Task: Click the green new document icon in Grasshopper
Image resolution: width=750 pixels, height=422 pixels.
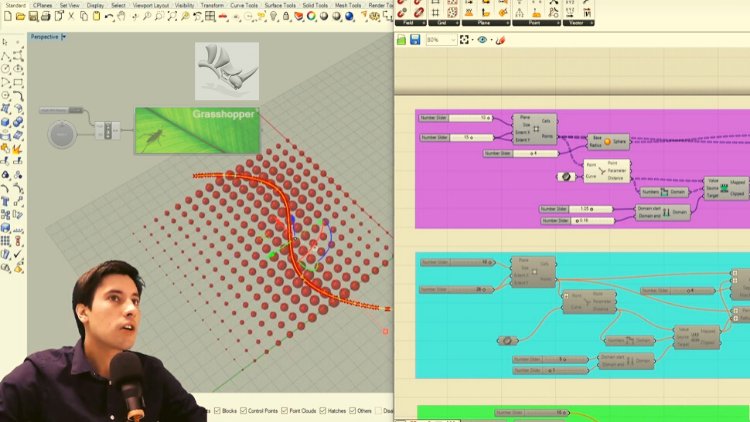Action: [401, 40]
